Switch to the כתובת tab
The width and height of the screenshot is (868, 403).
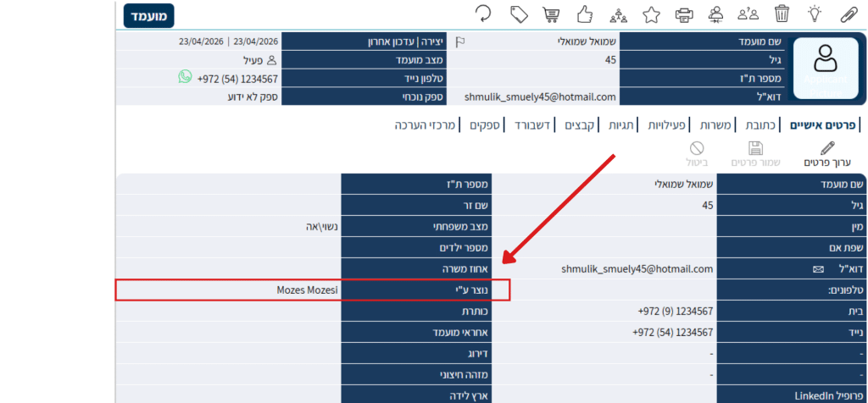764,125
